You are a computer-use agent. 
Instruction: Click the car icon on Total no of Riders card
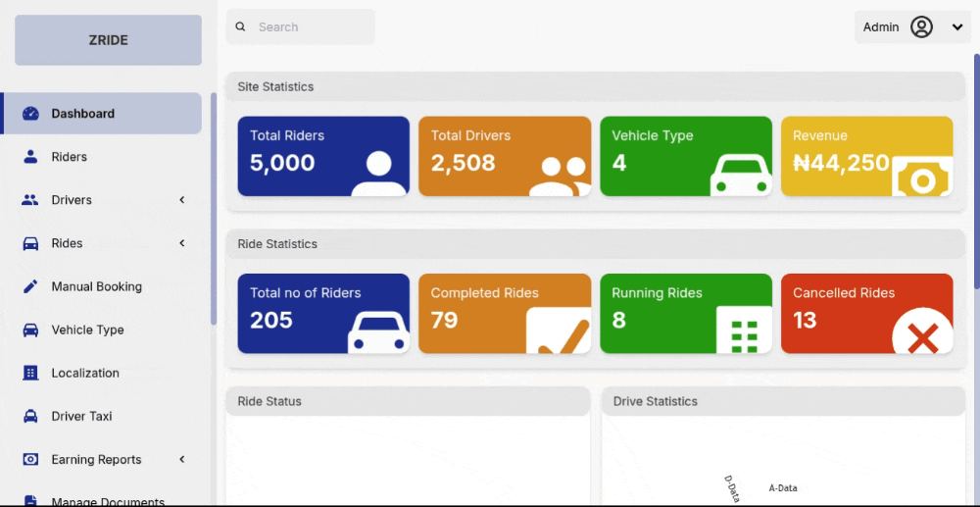378,332
